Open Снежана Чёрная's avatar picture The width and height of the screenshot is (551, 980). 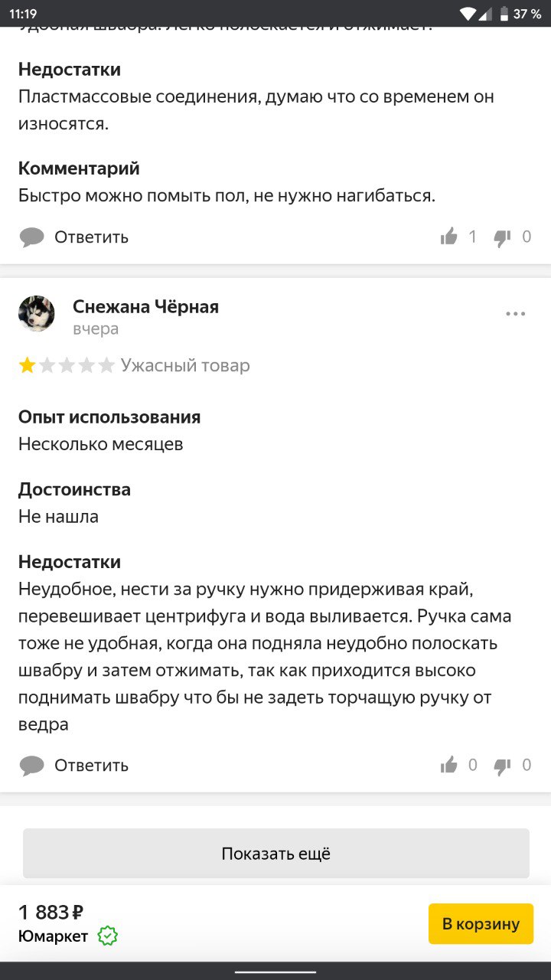(36, 314)
